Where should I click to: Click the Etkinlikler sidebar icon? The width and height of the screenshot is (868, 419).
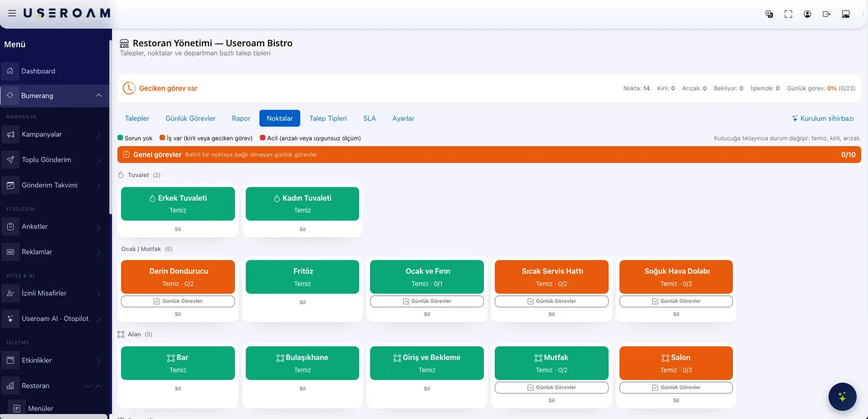pyautogui.click(x=10, y=360)
